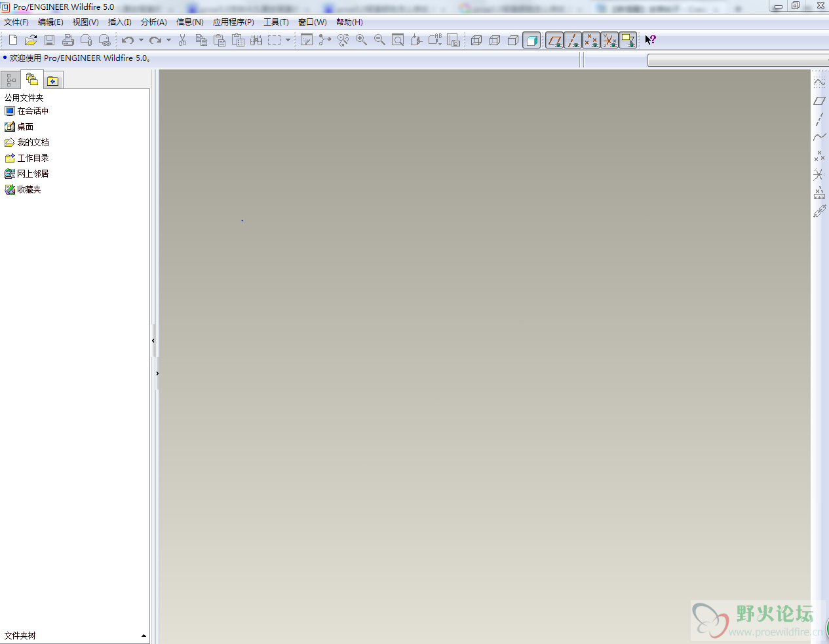The image size is (829, 644).
Task: Redo the last undone action
Action: coord(155,40)
